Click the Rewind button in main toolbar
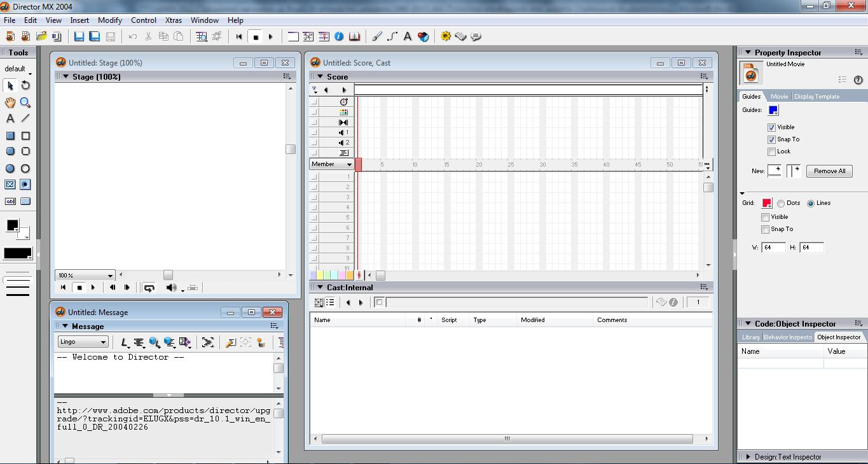This screenshot has height=464, width=868. click(239, 36)
